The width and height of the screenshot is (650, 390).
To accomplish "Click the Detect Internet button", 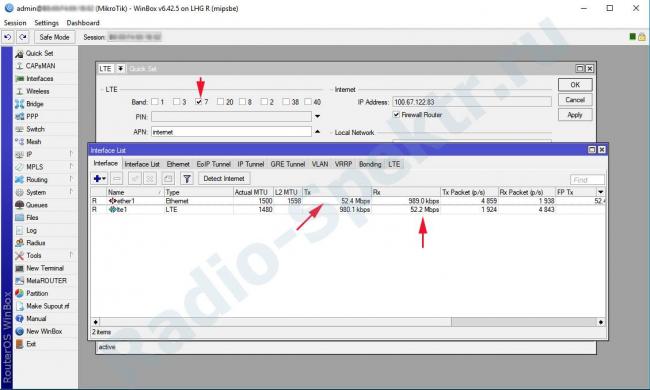I will [224, 179].
